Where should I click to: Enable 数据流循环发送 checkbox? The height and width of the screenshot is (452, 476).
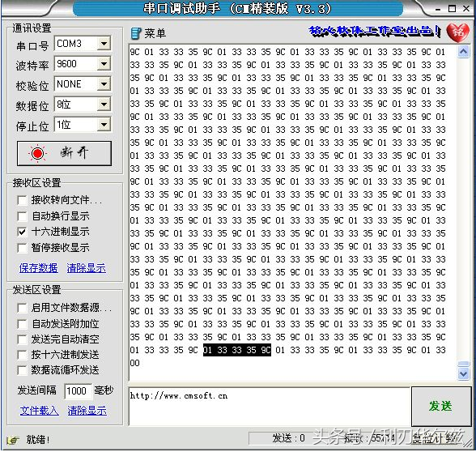[x=22, y=370]
